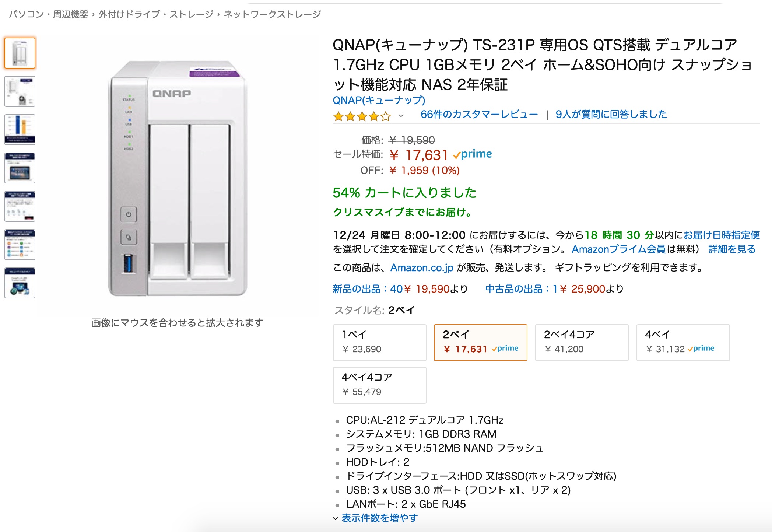Image resolution: width=772 pixels, height=532 pixels.
Task: Choose the 4ベイ style option
Action: coord(683,342)
